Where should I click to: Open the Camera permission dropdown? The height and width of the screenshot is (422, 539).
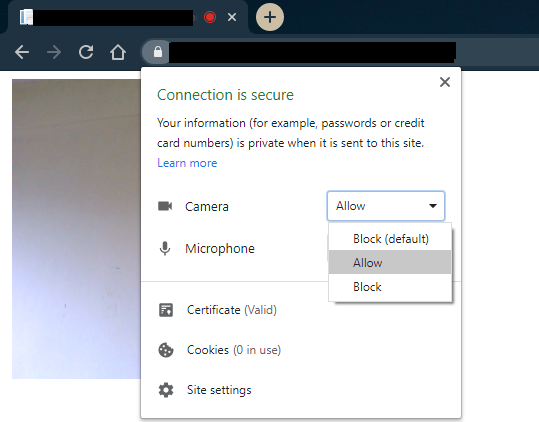386,206
